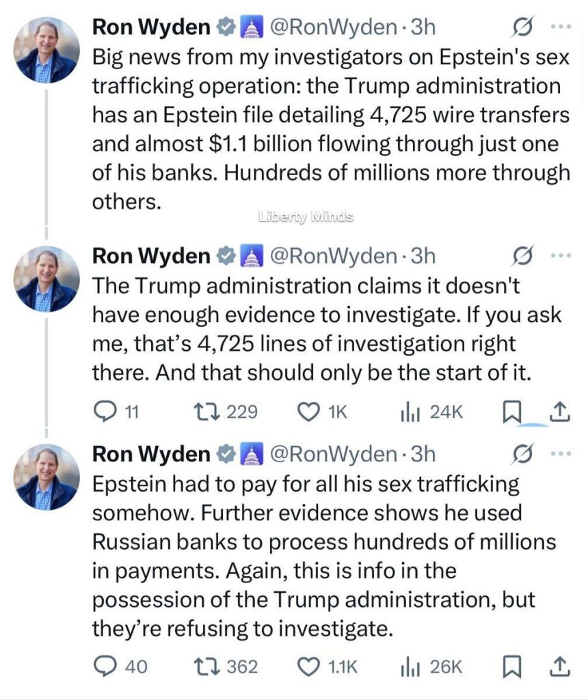Share the last tweet via share icon
Viewport: 588px width, 700px height.
click(x=560, y=667)
